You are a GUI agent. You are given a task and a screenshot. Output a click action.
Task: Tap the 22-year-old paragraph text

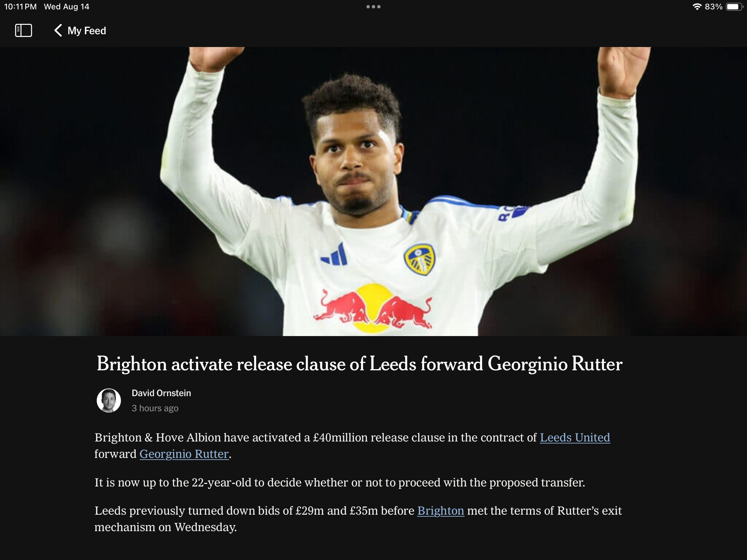coord(339,482)
